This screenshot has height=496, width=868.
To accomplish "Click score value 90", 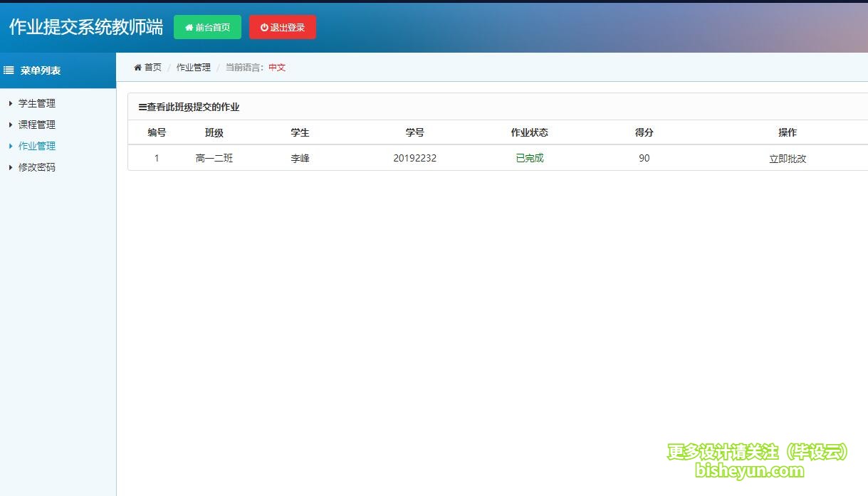I will pyautogui.click(x=644, y=158).
